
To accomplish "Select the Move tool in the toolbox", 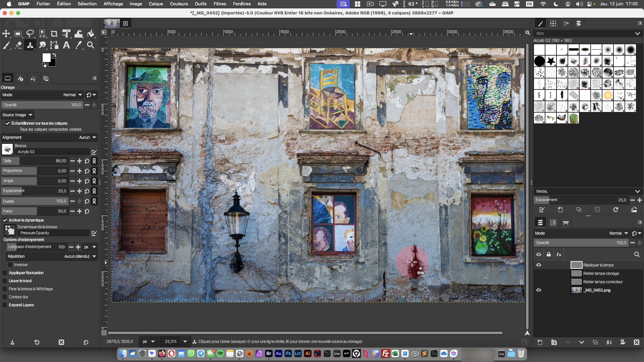I will tap(6, 34).
